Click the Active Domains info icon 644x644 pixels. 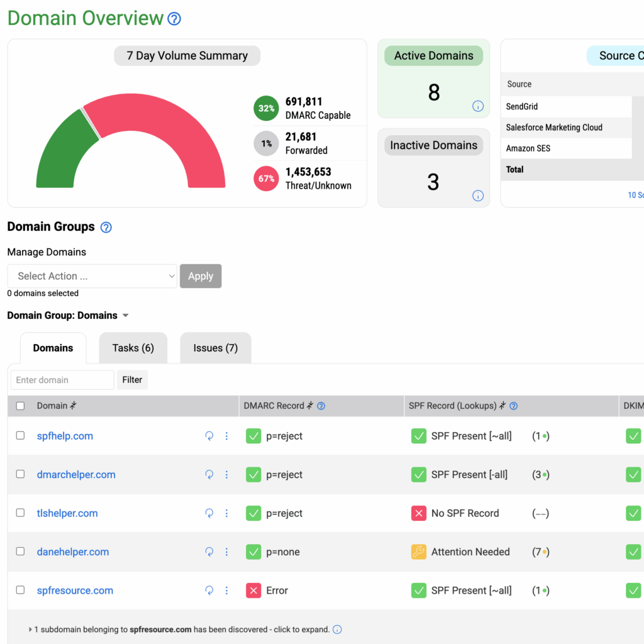click(x=478, y=106)
